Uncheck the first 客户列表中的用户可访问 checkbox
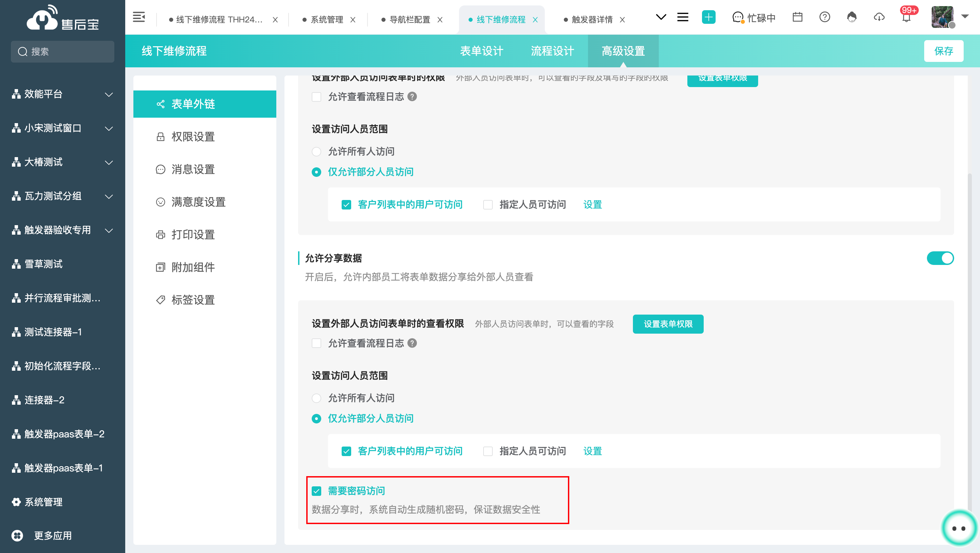 pyautogui.click(x=346, y=205)
